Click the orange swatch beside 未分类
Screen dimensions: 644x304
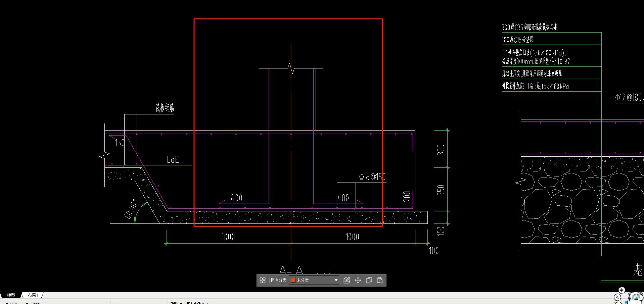pos(293,280)
